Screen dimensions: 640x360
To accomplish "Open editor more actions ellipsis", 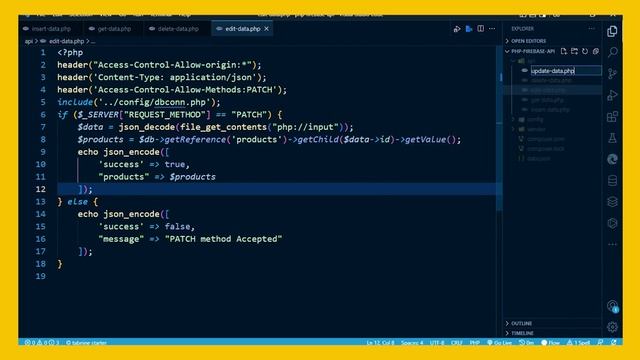I will [492, 29].
